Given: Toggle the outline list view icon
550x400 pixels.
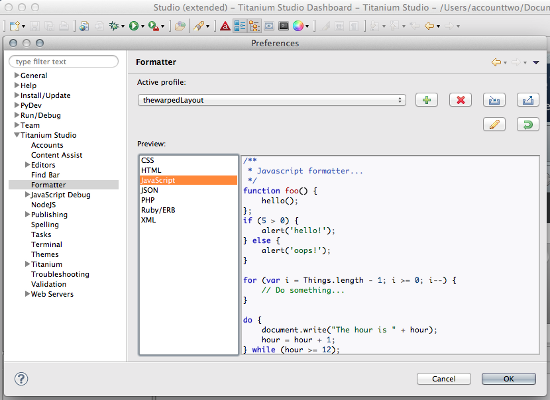Looking at the screenshot, I should pos(240,26).
